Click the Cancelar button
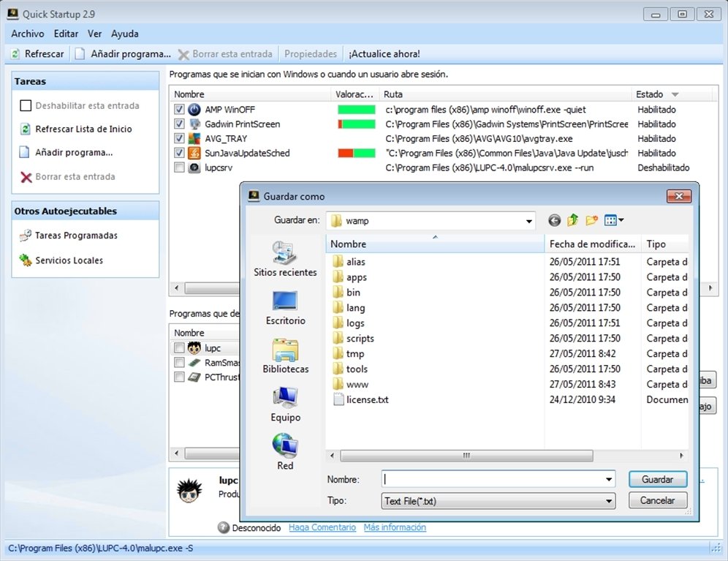The height and width of the screenshot is (561, 728). click(x=658, y=500)
